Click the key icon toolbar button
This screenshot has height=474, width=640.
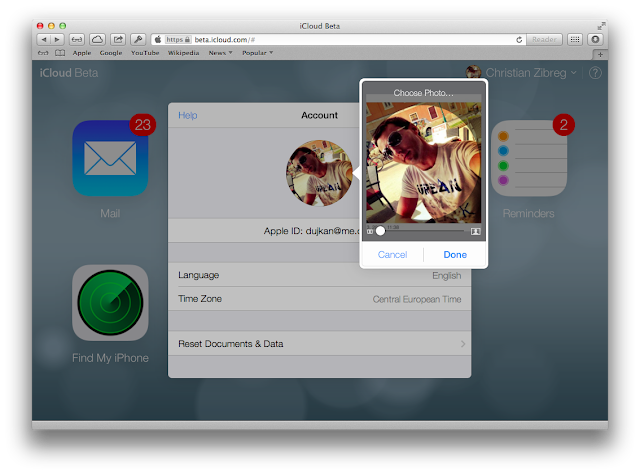(138, 40)
